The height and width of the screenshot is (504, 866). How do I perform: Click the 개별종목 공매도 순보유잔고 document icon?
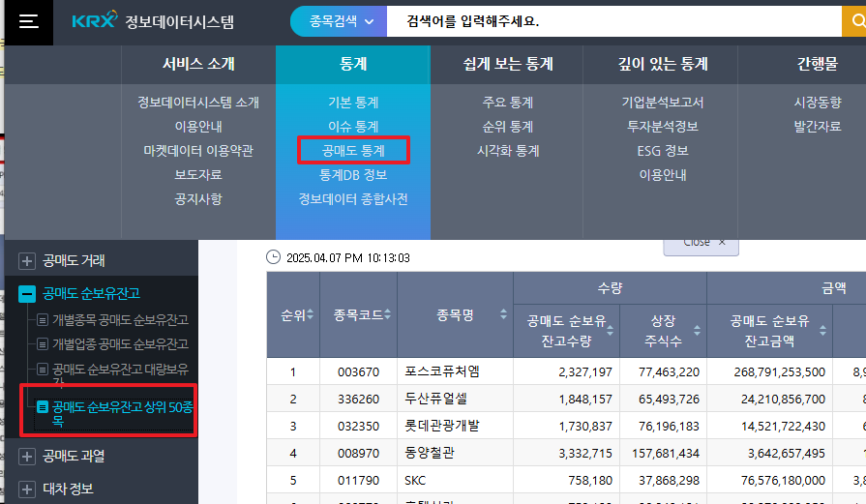43,319
